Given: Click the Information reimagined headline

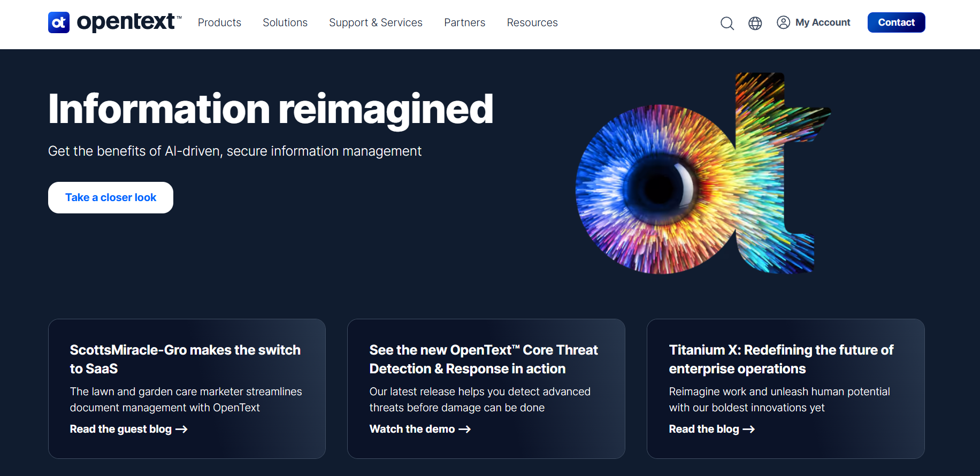Looking at the screenshot, I should coord(271,110).
